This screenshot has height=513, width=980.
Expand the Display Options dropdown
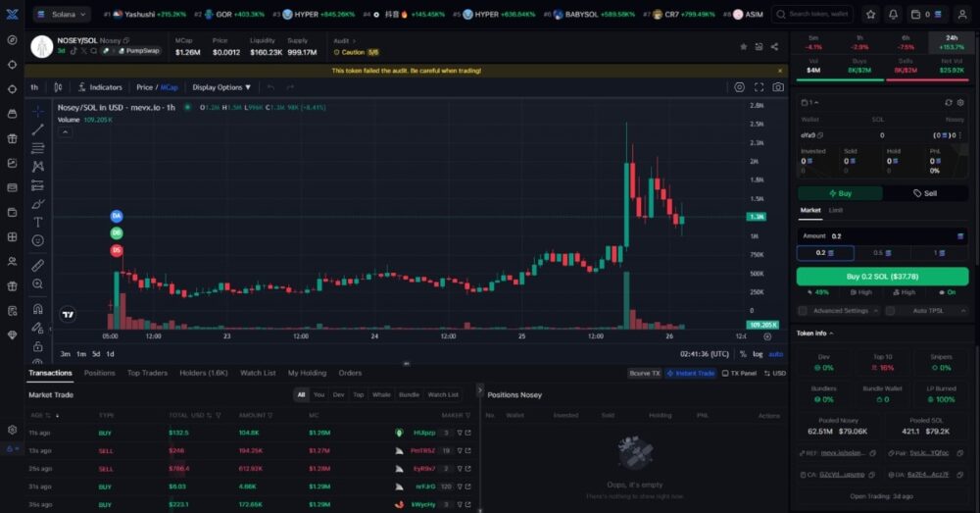pyautogui.click(x=221, y=87)
